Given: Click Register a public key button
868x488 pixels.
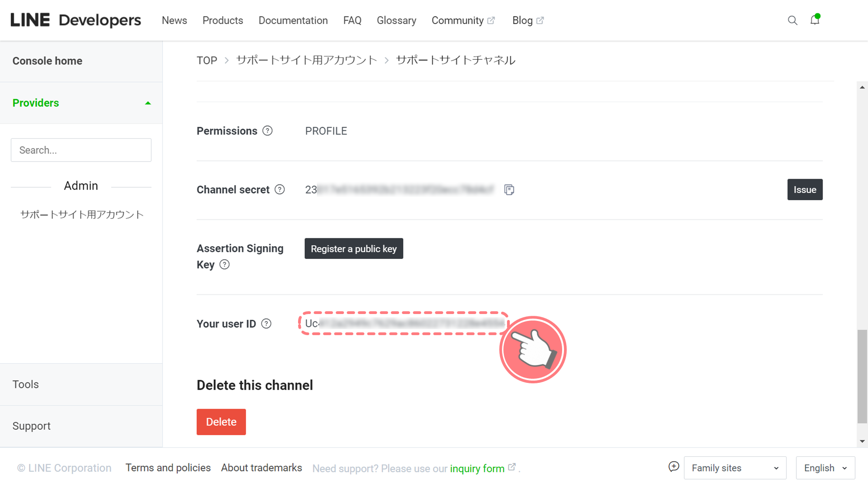Looking at the screenshot, I should point(354,248).
